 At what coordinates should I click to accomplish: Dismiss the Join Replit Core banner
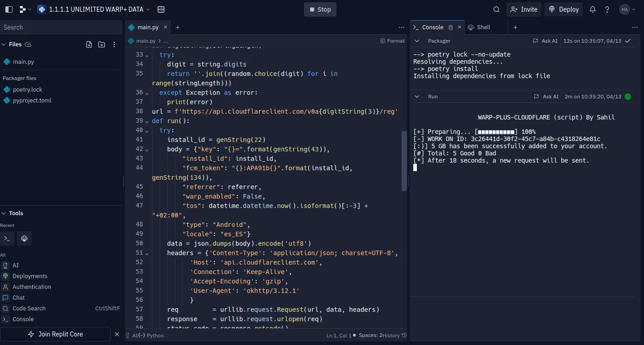pos(117,334)
